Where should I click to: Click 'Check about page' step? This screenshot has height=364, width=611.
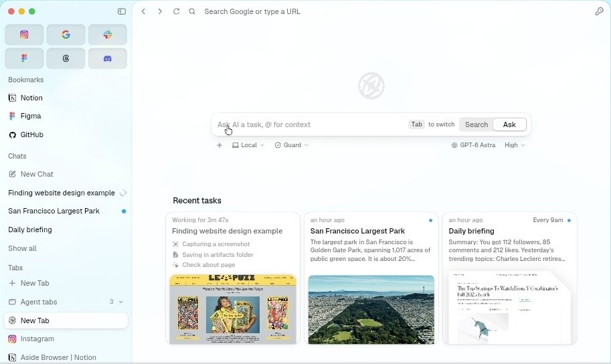point(203,265)
